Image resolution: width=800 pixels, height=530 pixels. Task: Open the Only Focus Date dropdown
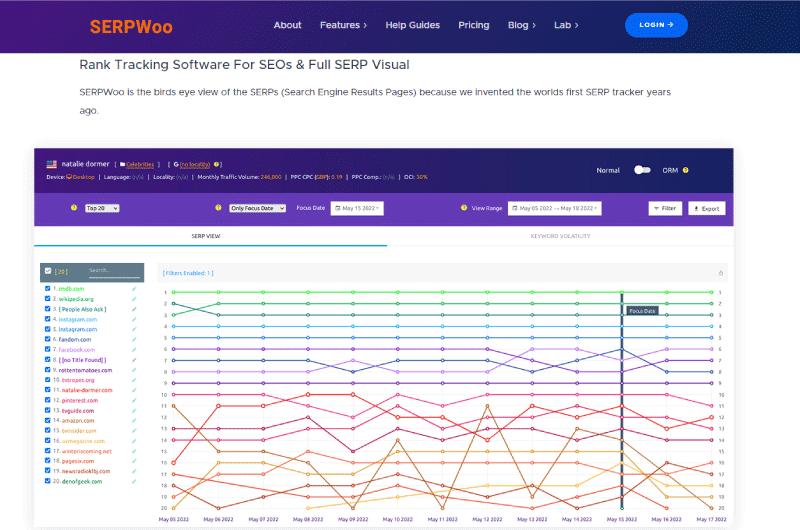pyautogui.click(x=257, y=208)
